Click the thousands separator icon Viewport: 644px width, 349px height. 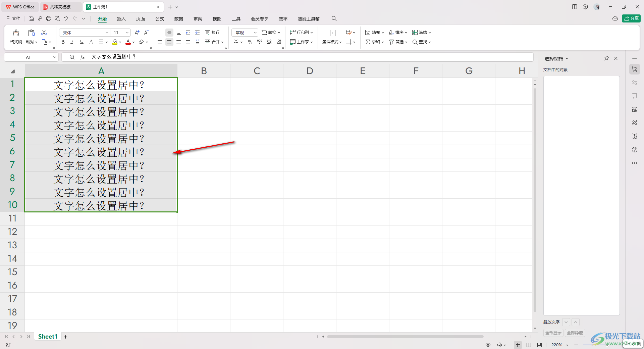click(x=260, y=42)
